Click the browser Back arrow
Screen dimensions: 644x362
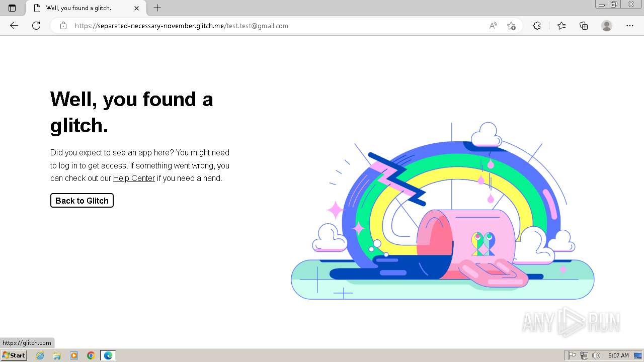point(14,26)
